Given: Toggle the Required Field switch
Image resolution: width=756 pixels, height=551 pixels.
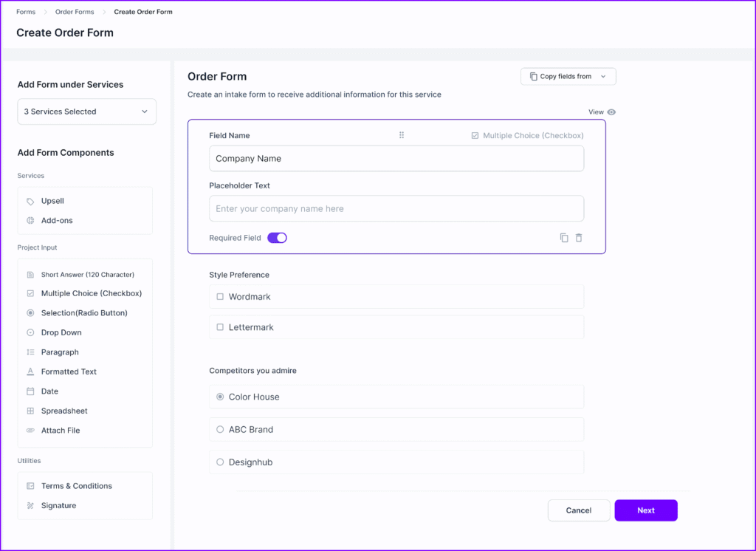Looking at the screenshot, I should (277, 237).
